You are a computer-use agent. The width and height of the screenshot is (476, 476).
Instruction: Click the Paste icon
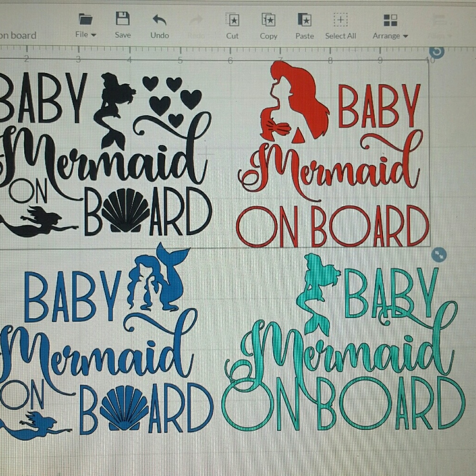tap(305, 20)
